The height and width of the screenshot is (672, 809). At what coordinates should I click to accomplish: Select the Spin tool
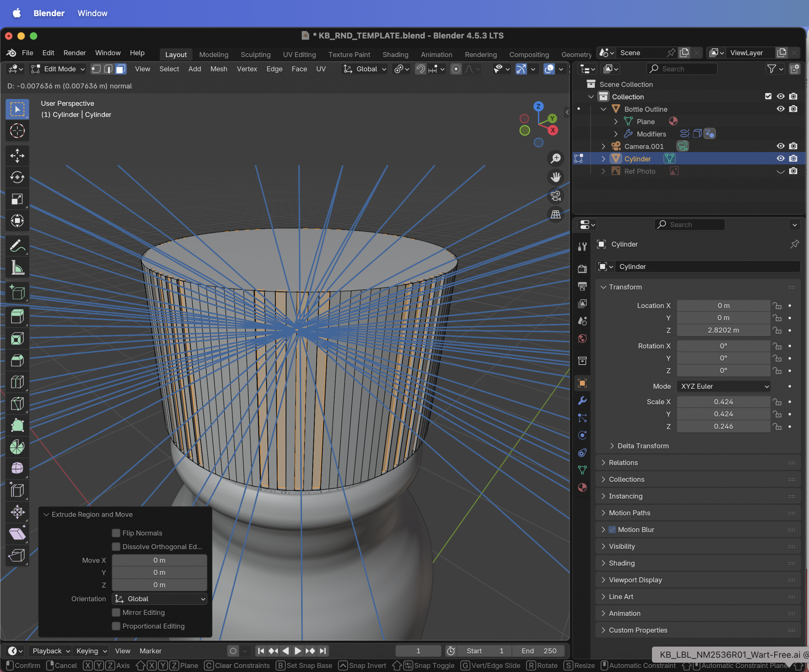click(17, 447)
